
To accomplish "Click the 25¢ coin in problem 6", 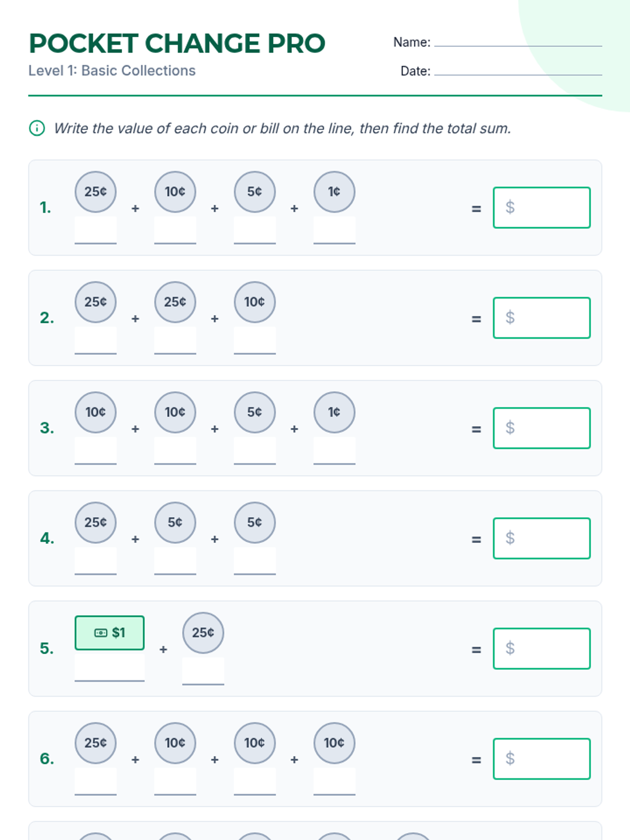I will (96, 743).
